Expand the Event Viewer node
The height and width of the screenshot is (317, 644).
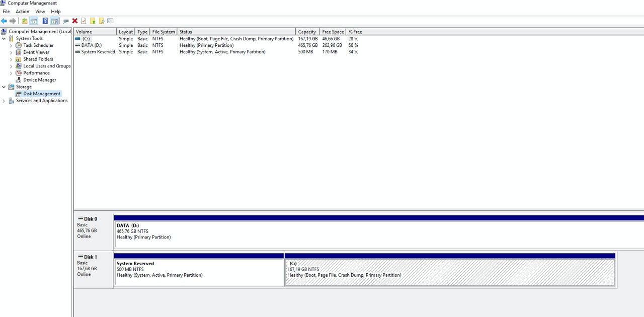click(11, 52)
